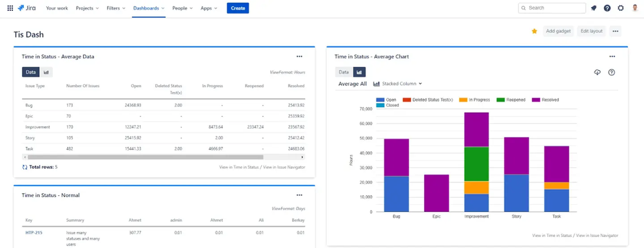The height and width of the screenshot is (248, 644).
Task: Open Your work in the top navigation
Action: click(57, 8)
